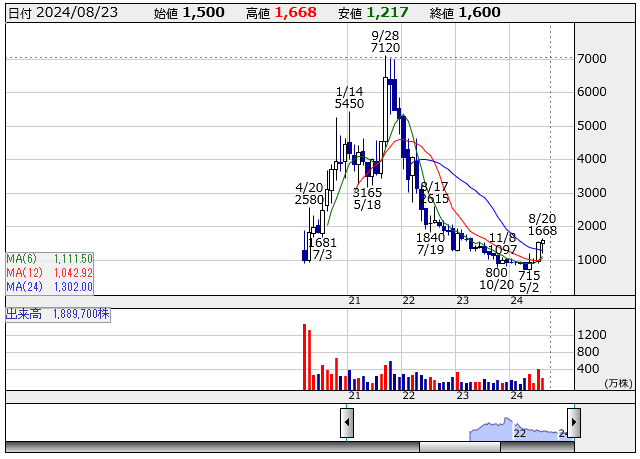
Task: Click the 4/20 2580 price marker
Action: pos(310,193)
